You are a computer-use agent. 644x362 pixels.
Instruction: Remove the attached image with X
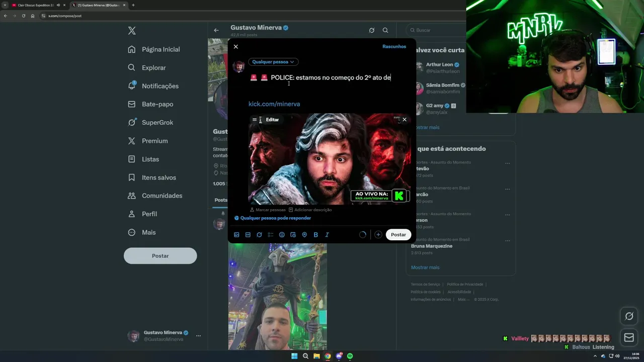point(405,120)
